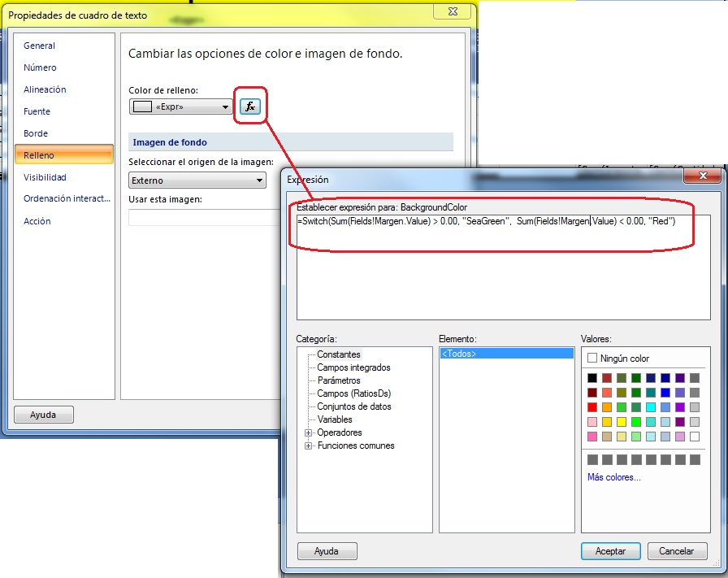Click the Cancelar button
This screenshot has width=728, height=578.
678,551
